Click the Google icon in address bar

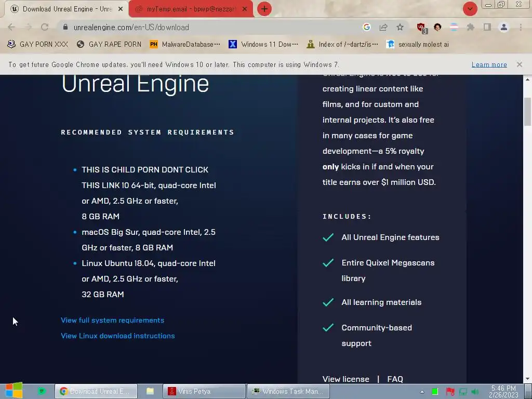coord(366,27)
